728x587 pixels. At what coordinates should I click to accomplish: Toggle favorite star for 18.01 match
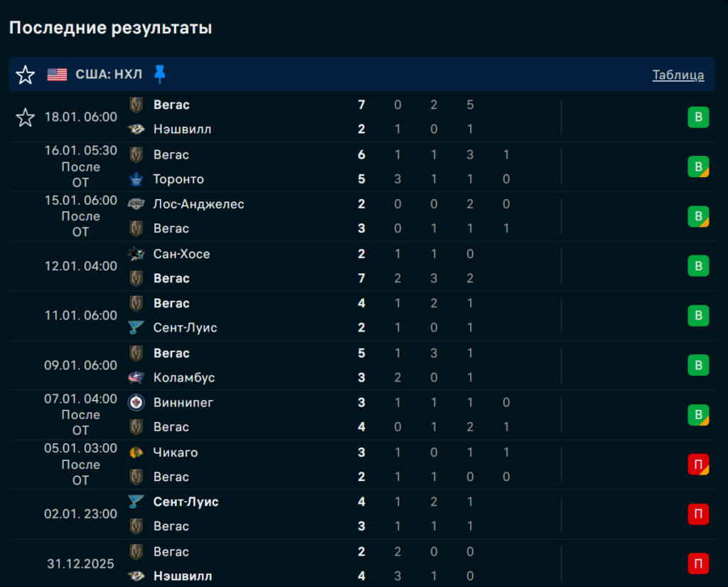coord(26,117)
